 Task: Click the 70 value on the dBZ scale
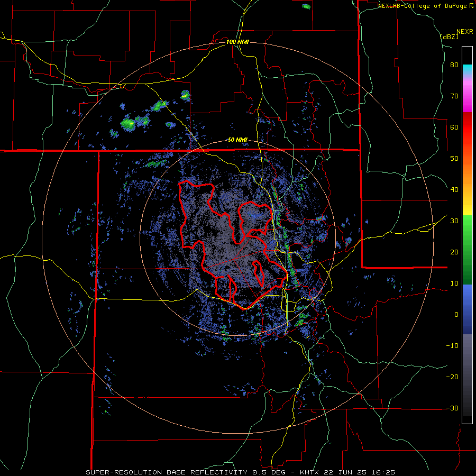pyautogui.click(x=454, y=96)
